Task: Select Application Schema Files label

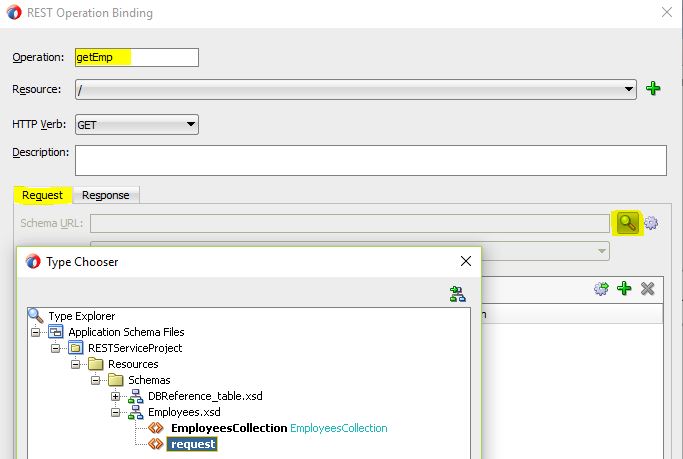Action: [126, 332]
